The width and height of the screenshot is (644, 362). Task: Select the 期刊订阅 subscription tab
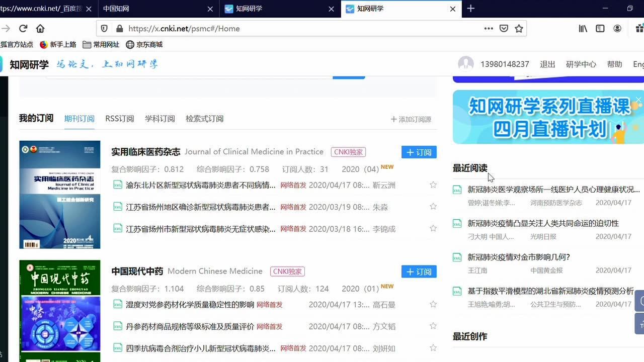coord(79,119)
